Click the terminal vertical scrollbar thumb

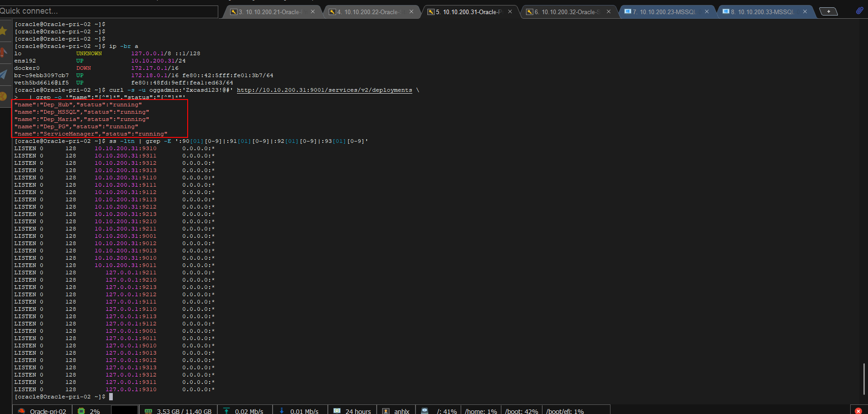click(x=864, y=378)
